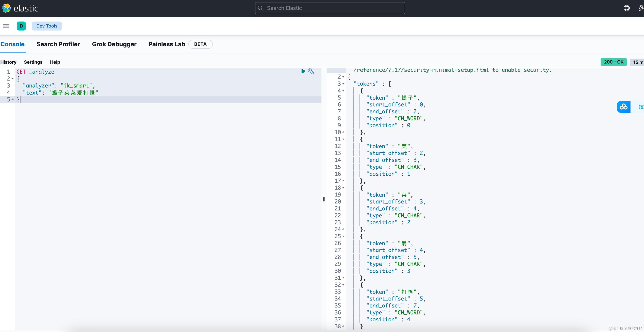The image size is (644, 332).
Task: Click the green D space avatar
Action: tap(21, 26)
